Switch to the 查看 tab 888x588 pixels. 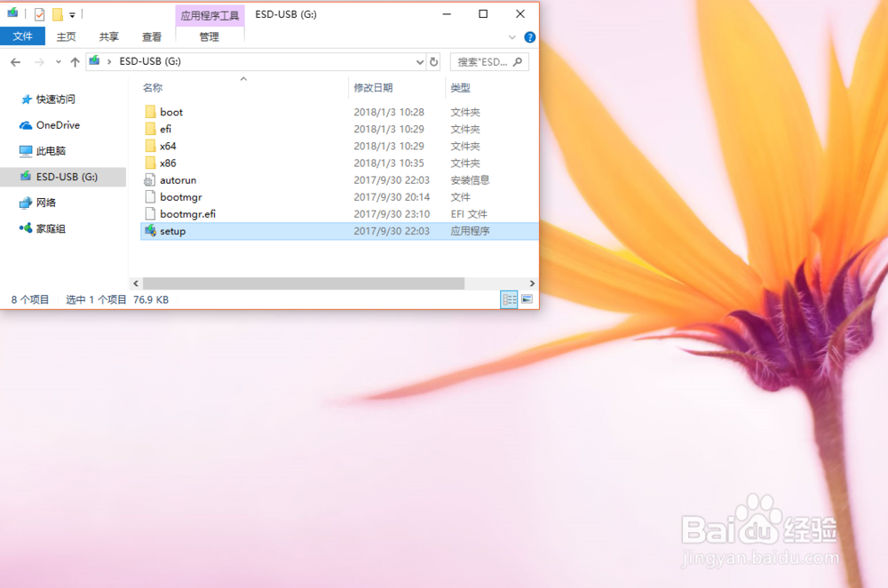tap(151, 36)
